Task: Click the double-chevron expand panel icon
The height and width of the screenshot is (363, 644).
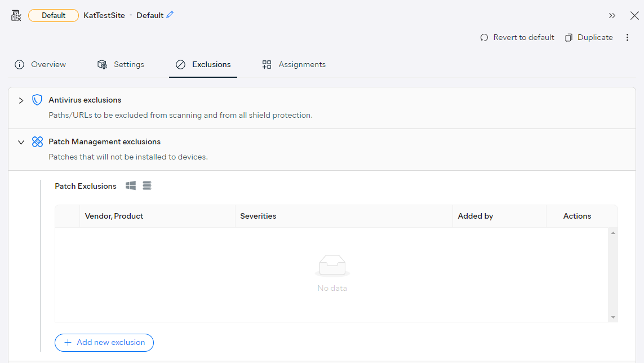Action: 612,16
